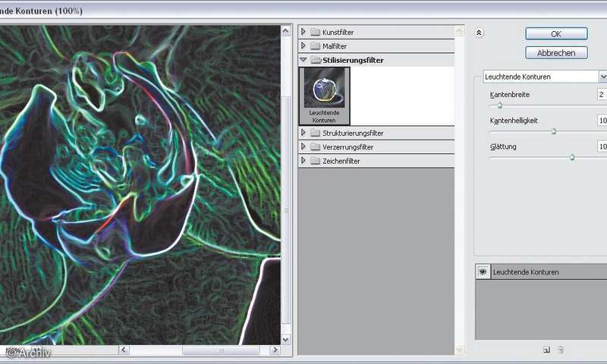607x364 pixels.
Task: Click the Glättung slider handle
Action: click(572, 157)
